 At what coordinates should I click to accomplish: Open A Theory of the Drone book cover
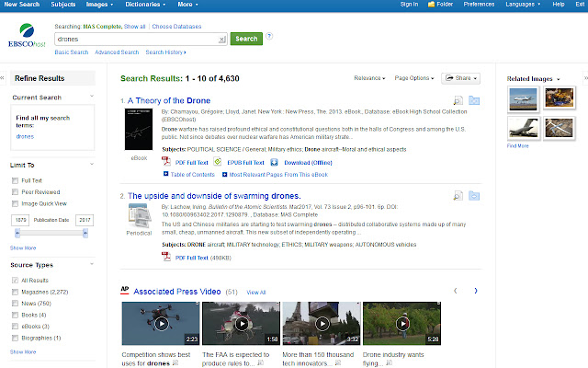[139, 129]
